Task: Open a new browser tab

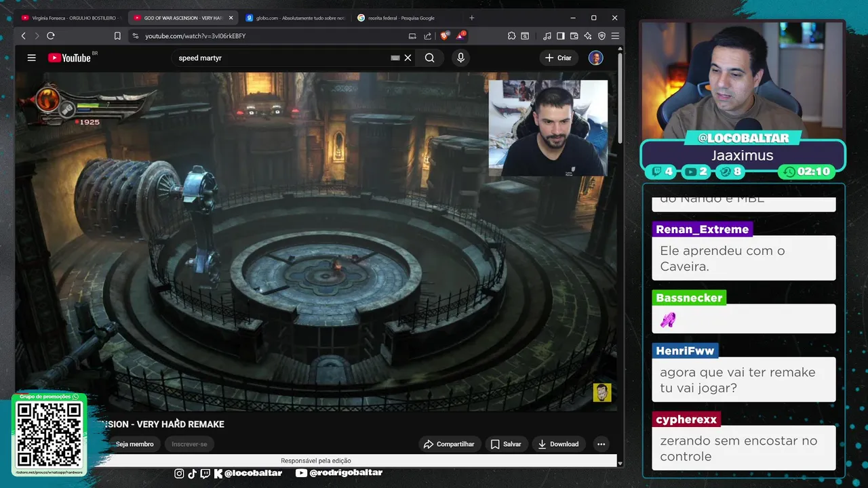Action: coord(472,18)
